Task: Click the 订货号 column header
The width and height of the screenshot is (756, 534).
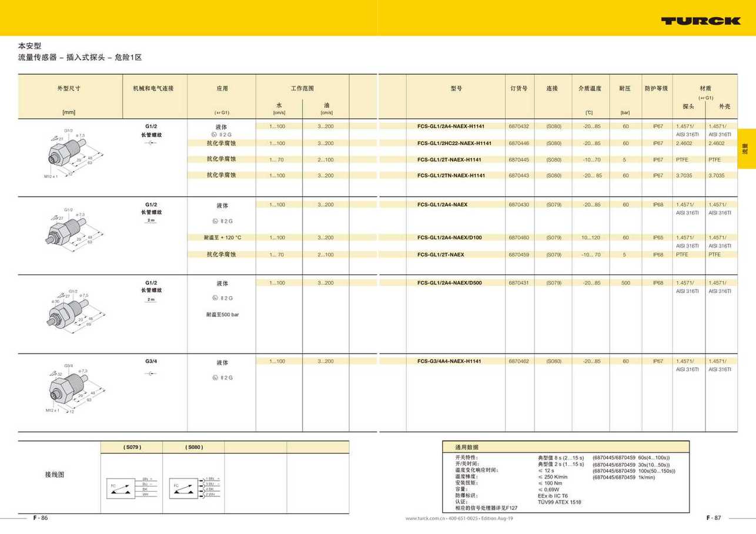Action: point(519,88)
